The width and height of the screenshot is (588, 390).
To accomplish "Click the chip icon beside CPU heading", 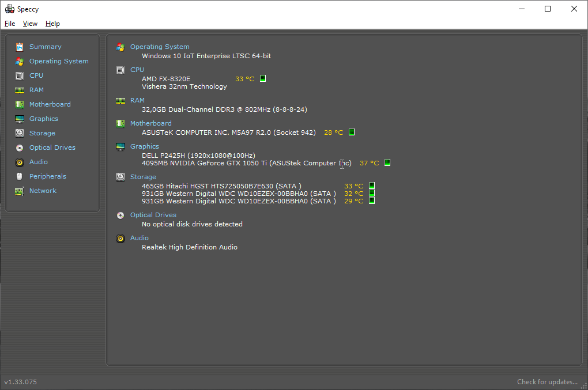I will [120, 70].
